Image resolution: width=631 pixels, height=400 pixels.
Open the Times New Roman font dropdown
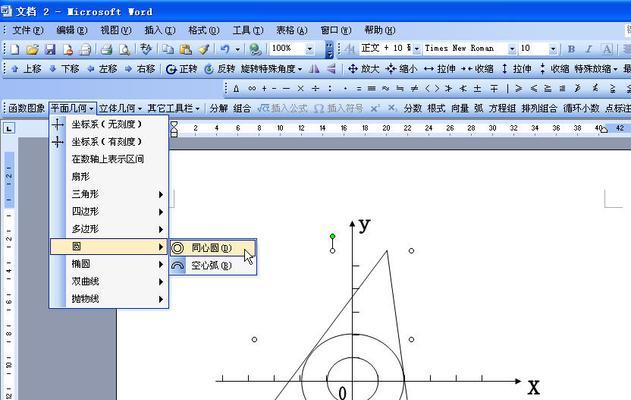[512, 49]
